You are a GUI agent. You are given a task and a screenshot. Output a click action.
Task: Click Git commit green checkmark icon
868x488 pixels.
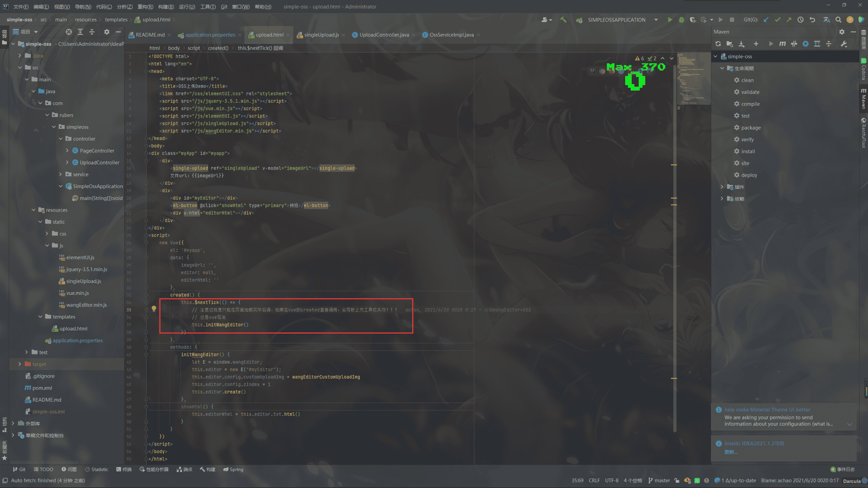[x=777, y=20]
